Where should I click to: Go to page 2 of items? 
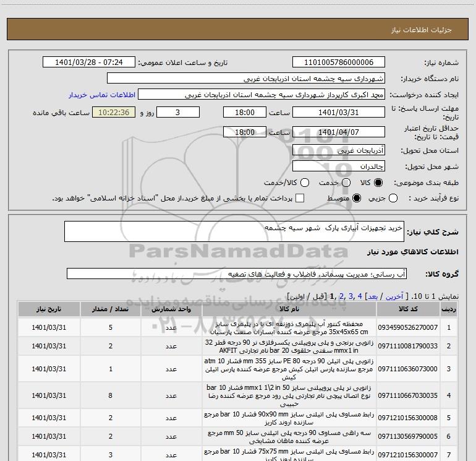341,296
